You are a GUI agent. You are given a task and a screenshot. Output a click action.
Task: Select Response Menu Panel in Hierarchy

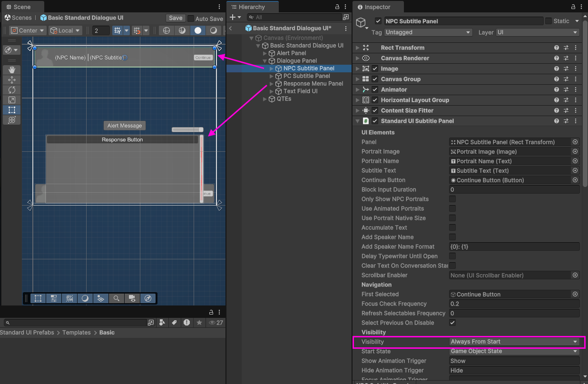(x=314, y=84)
